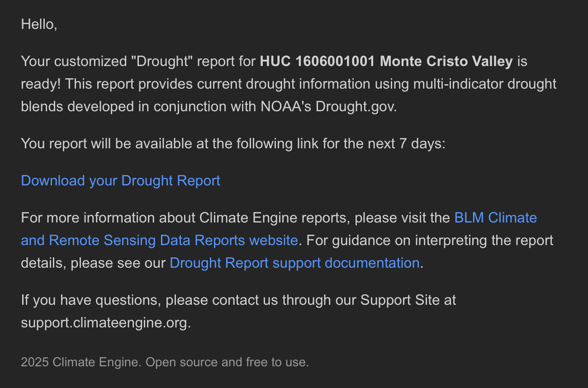Open the Download your Drought Report link

120,180
